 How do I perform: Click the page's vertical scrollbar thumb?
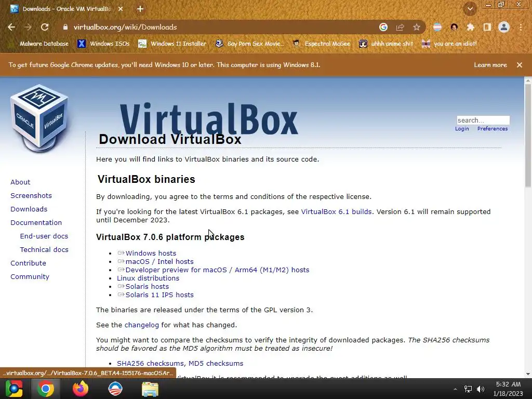tap(528, 136)
